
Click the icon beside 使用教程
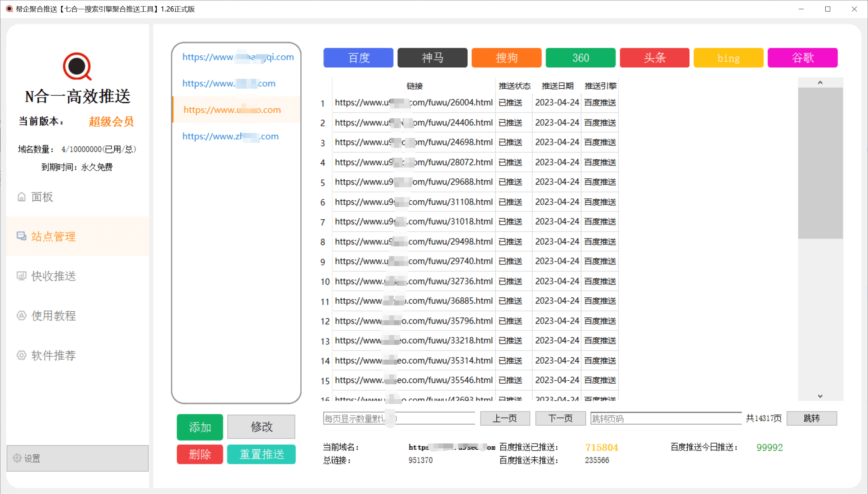point(21,316)
